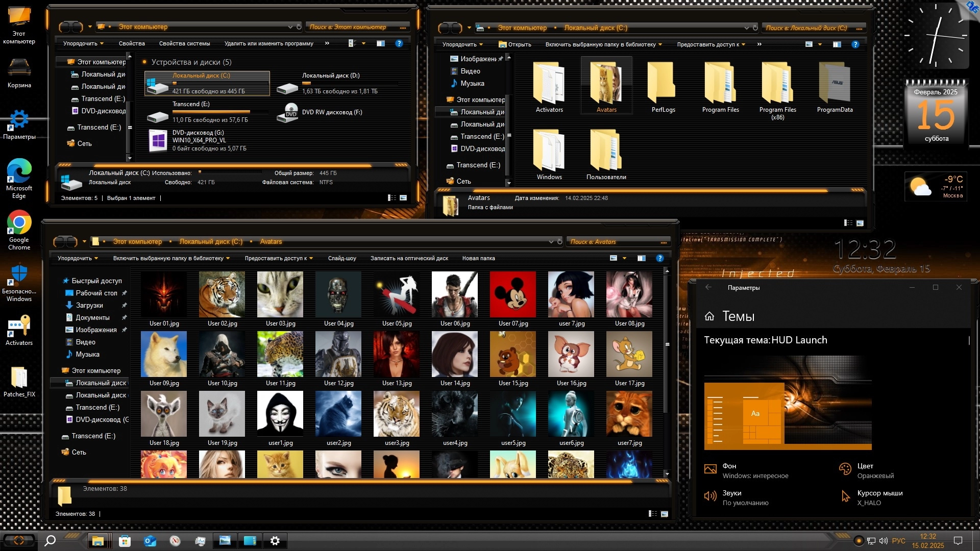The image size is (980, 551).
Task: Click Новая папка button
Action: [478, 258]
